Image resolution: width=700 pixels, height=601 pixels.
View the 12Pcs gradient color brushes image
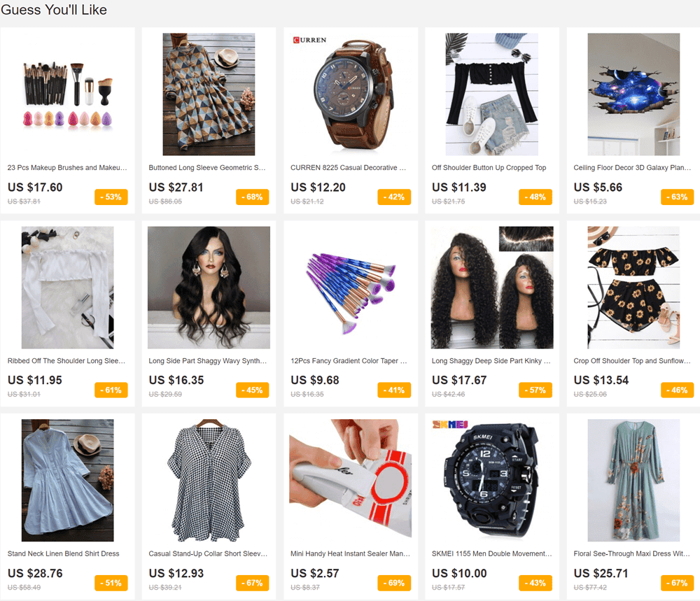351,288
